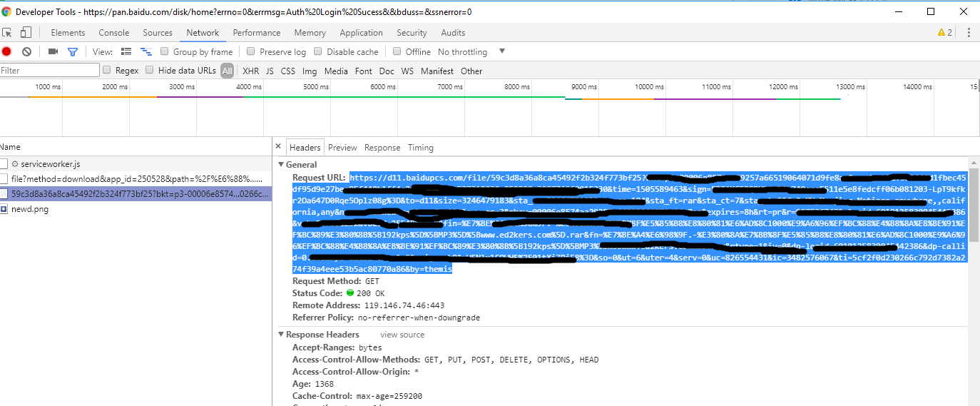Open the Audits tab
Screen dimensions: 980x406
pyautogui.click(x=453, y=33)
